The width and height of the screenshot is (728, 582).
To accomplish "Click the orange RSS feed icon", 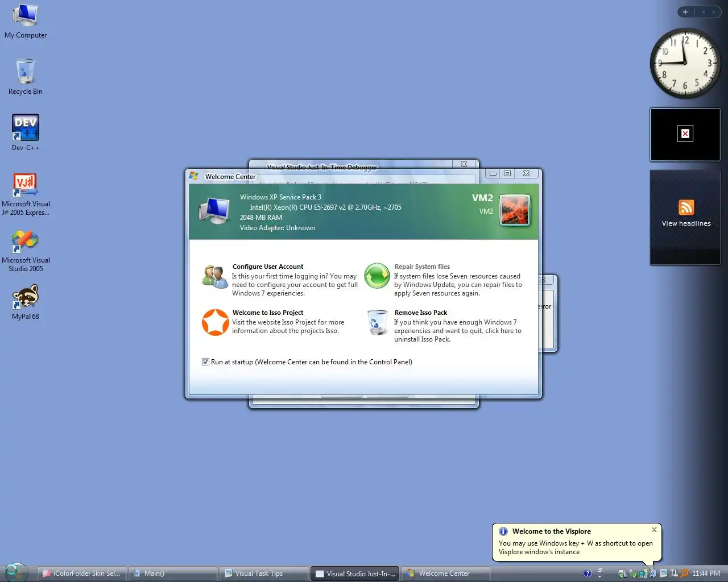I will click(686, 207).
